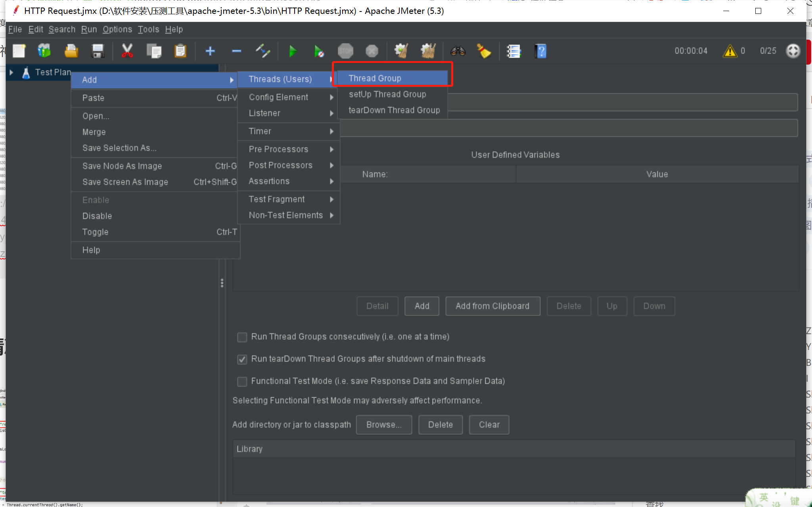812x507 pixels.
Task: Click the Browse... classpath button
Action: click(x=383, y=425)
